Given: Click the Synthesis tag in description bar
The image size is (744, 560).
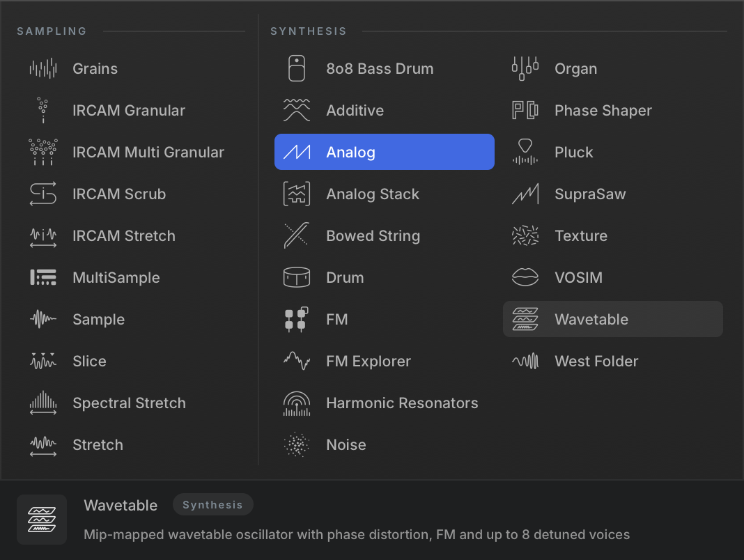Looking at the screenshot, I should coord(212,504).
